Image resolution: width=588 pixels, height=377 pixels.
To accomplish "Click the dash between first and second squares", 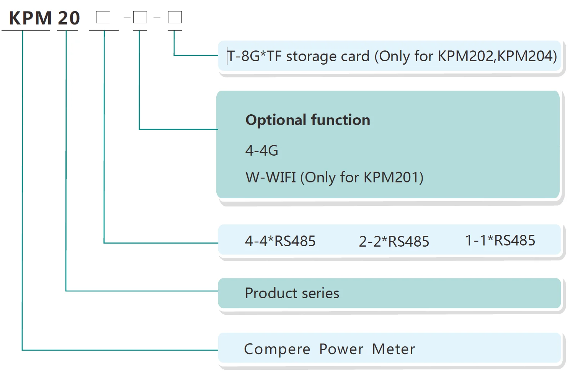I will point(127,18).
